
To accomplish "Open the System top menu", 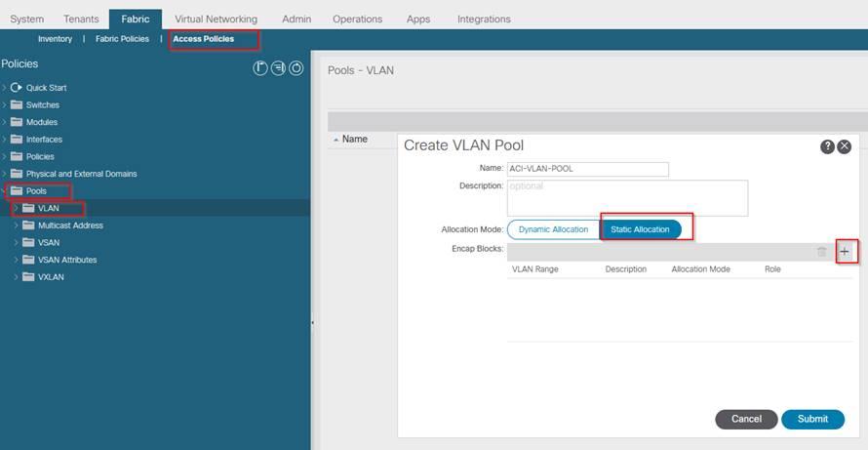I will (26, 19).
